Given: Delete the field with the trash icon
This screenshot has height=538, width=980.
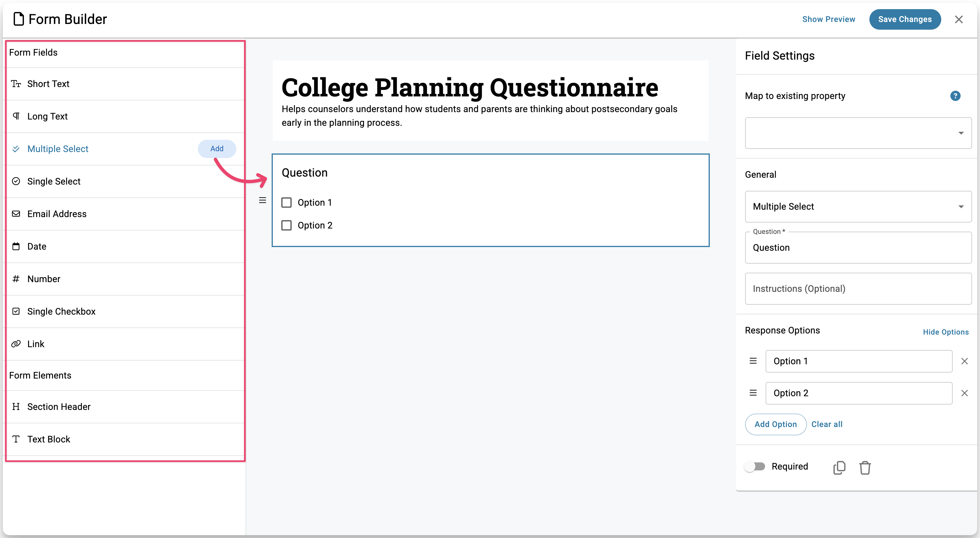Looking at the screenshot, I should pyautogui.click(x=865, y=467).
